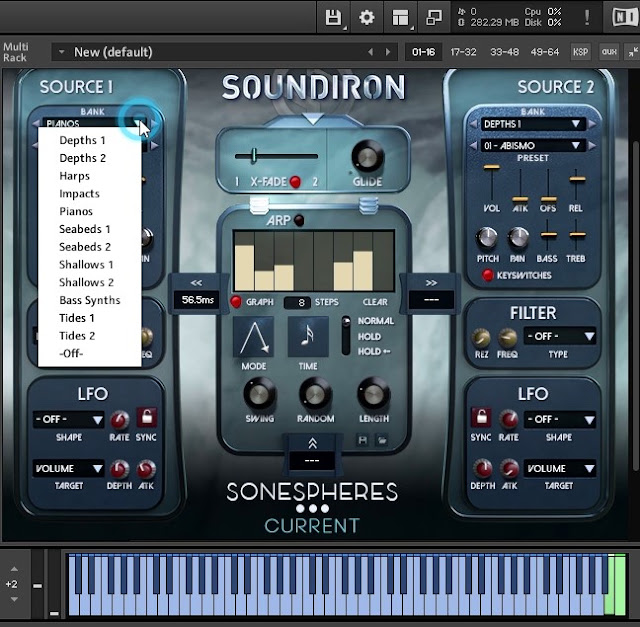Go to next multi rack preset arrow
This screenshot has width=640, height=627.
[388, 52]
